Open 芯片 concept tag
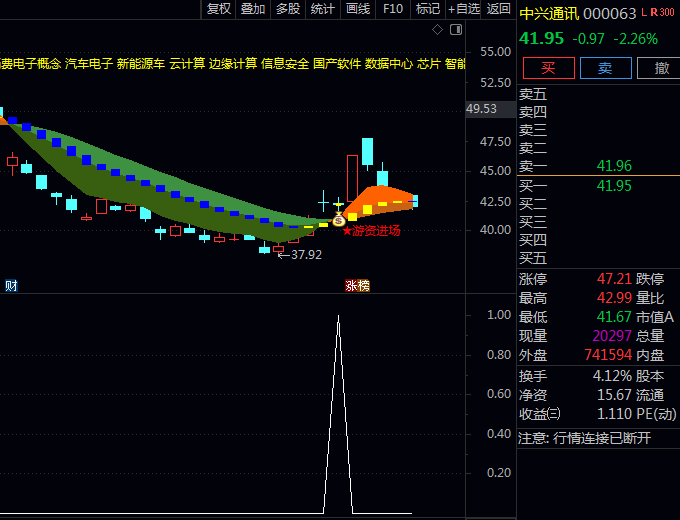Screen dimensions: 680x520 click(429, 64)
